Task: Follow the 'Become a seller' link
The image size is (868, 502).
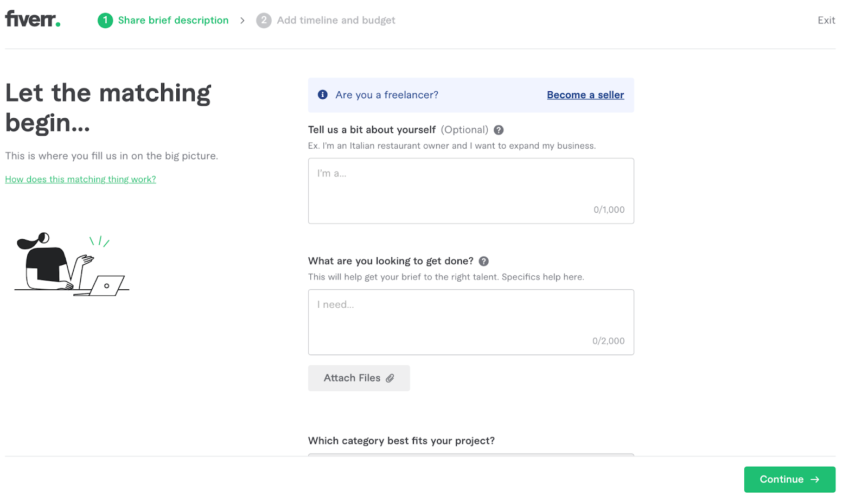Action: pyautogui.click(x=585, y=95)
